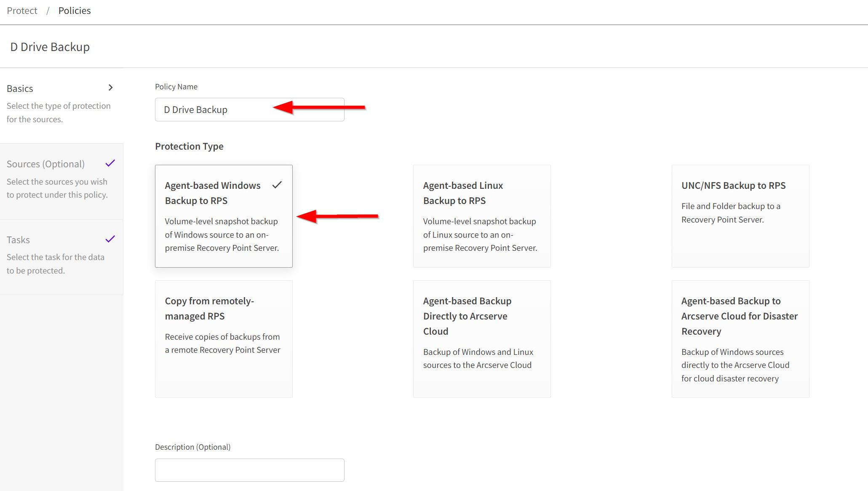Click the Protection Type heading

[189, 146]
